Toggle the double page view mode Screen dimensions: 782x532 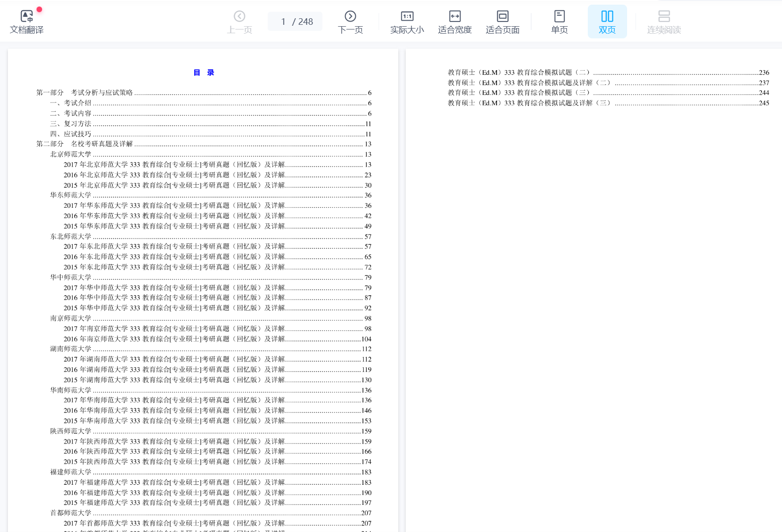607,22
